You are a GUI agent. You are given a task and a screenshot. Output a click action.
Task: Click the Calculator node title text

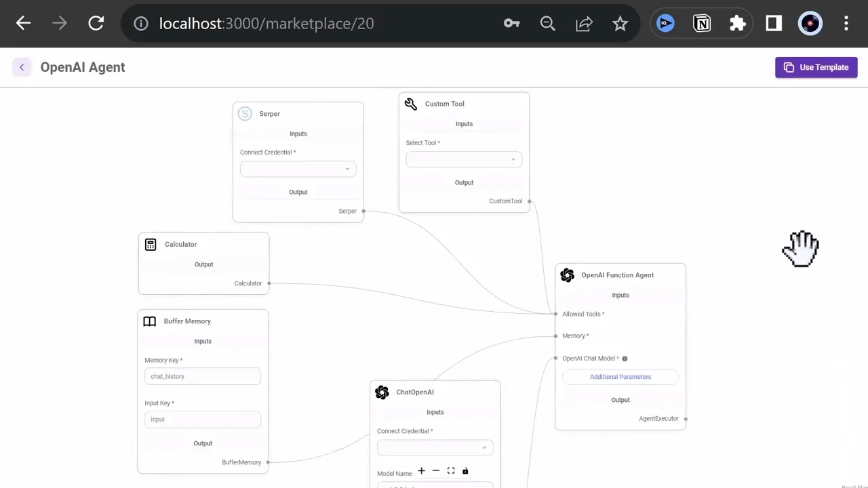coord(181,245)
